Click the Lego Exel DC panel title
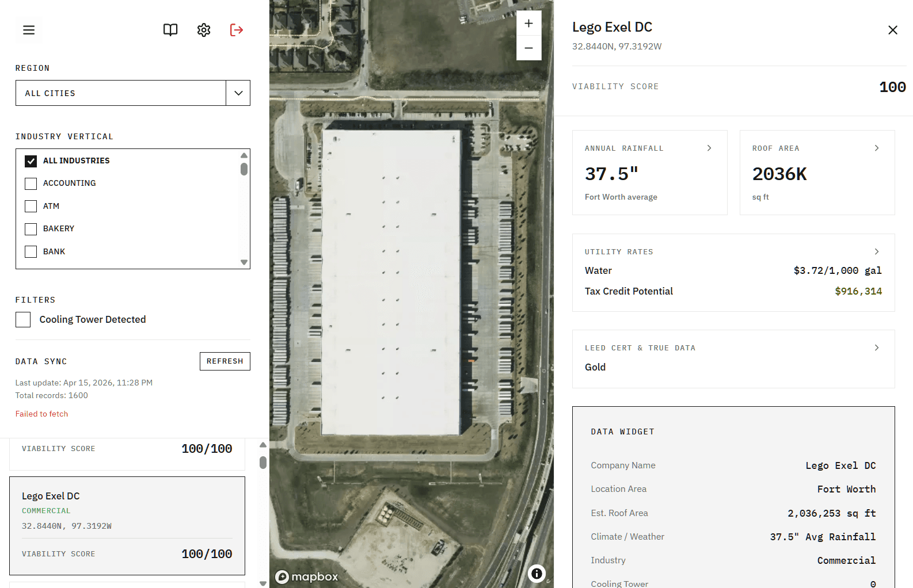Screen dimensions: 913x588 click(x=612, y=27)
